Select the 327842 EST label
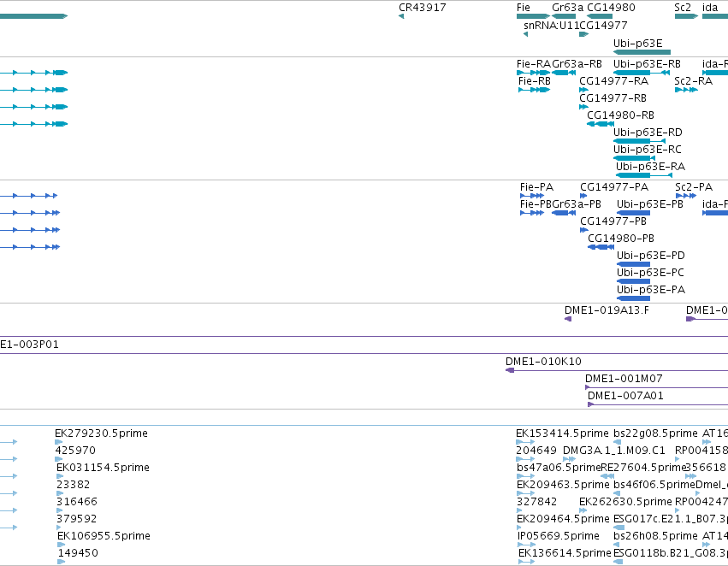Viewport: 728px width, 566px height. click(x=536, y=503)
